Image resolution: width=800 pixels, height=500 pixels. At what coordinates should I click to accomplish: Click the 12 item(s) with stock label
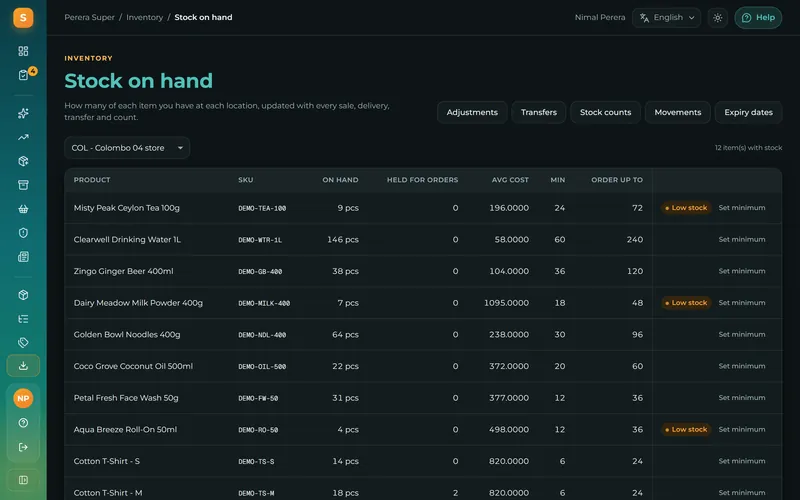coord(748,147)
